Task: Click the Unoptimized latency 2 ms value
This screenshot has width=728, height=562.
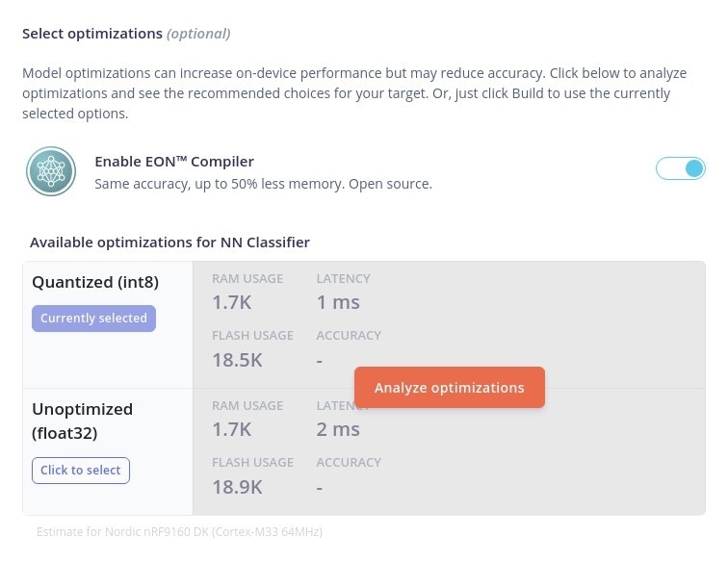Action: pyautogui.click(x=338, y=429)
